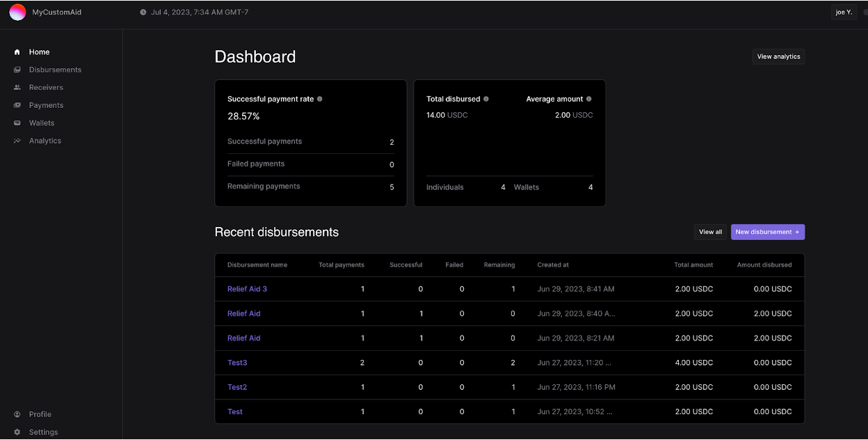Click the info icon next to Average amount

(x=588, y=99)
